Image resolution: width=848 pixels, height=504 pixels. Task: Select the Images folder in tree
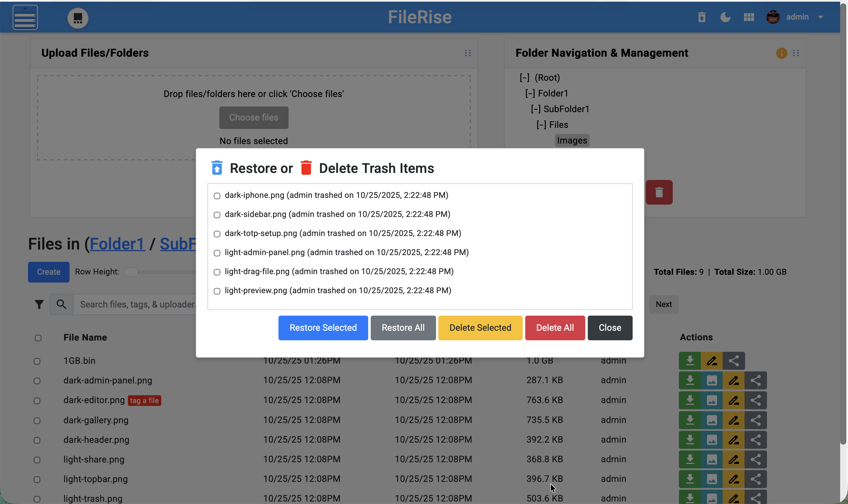point(572,140)
